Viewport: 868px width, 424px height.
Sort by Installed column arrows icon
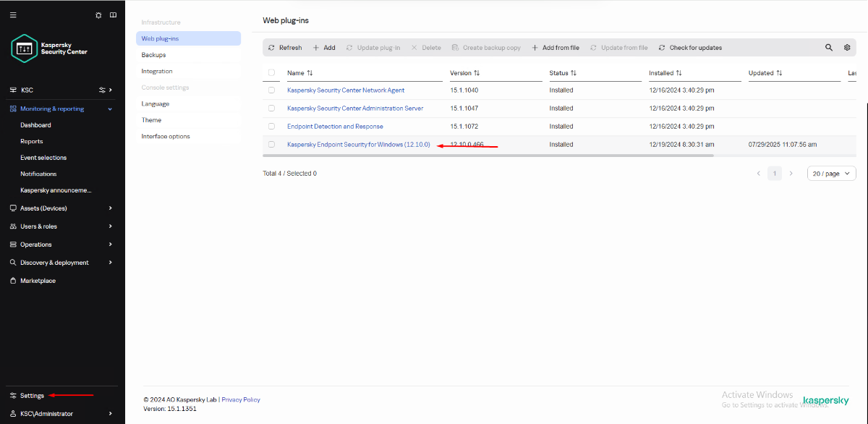pyautogui.click(x=679, y=73)
